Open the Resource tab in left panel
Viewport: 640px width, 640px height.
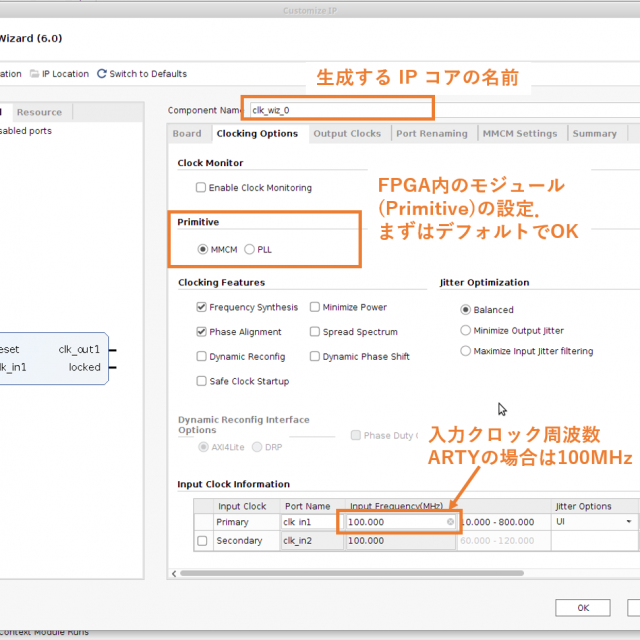point(40,112)
